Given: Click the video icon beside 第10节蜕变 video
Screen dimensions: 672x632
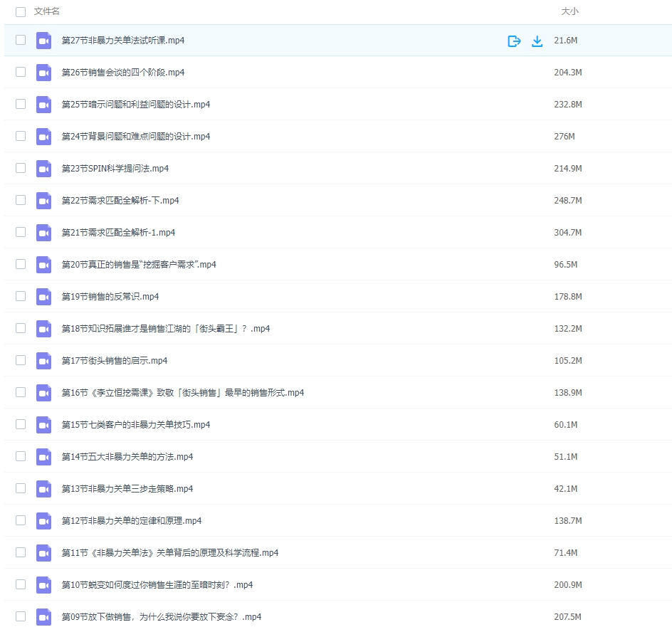Looking at the screenshot, I should tap(43, 584).
